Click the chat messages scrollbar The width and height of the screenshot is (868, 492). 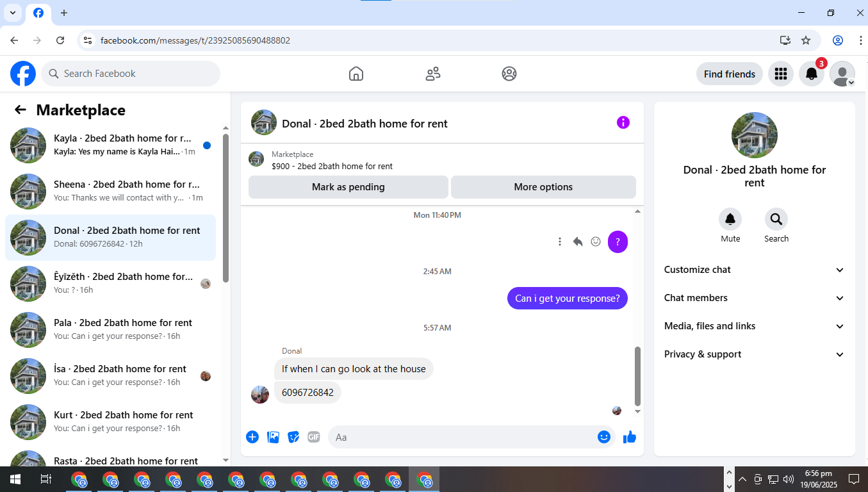coord(637,375)
